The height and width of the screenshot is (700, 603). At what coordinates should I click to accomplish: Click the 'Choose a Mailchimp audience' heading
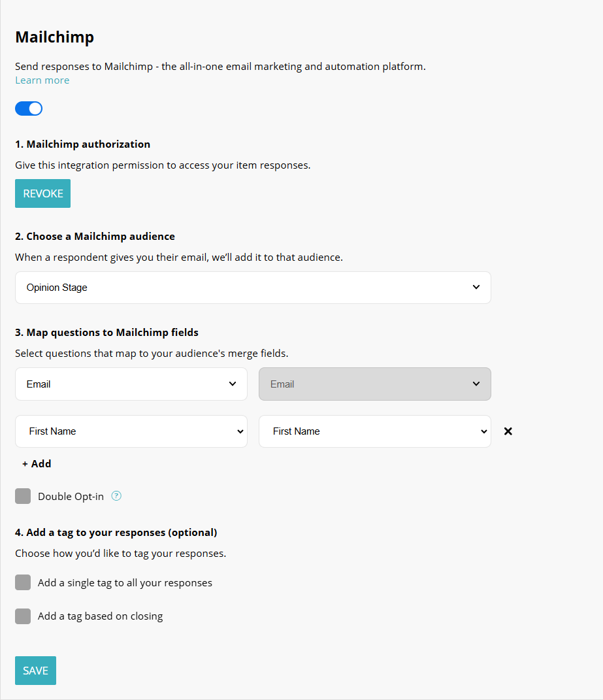coord(95,236)
